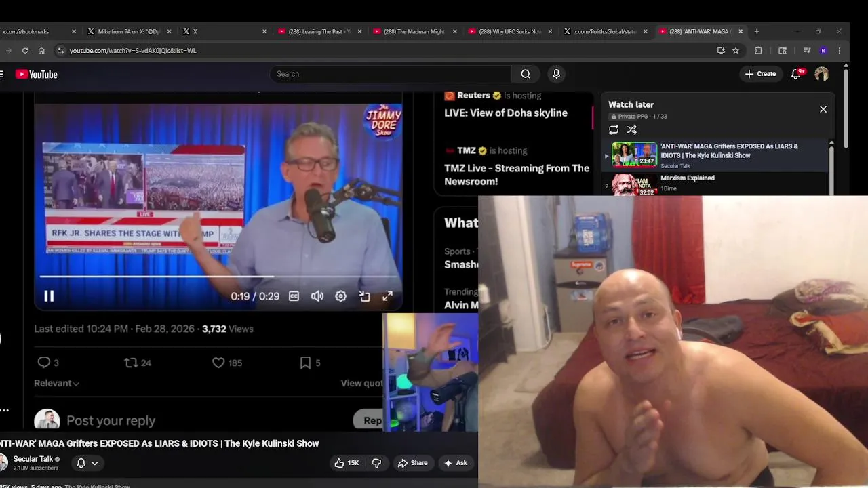Image resolution: width=868 pixels, height=488 pixels.
Task: Repost the tweet using retweet icon
Action: pos(131,363)
